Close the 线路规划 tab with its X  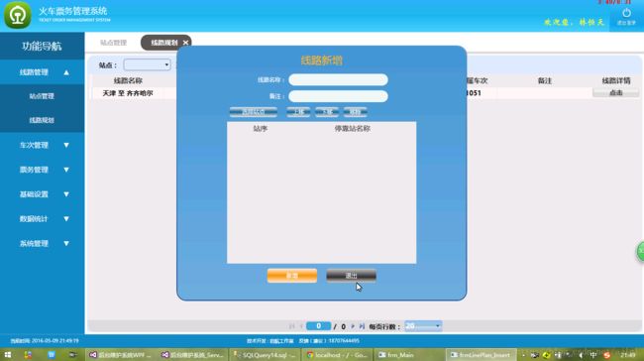click(185, 43)
